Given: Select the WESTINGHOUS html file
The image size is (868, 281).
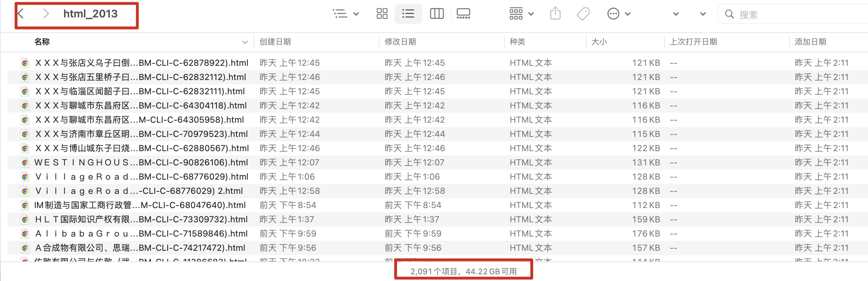Looking at the screenshot, I should pyautogui.click(x=141, y=163).
